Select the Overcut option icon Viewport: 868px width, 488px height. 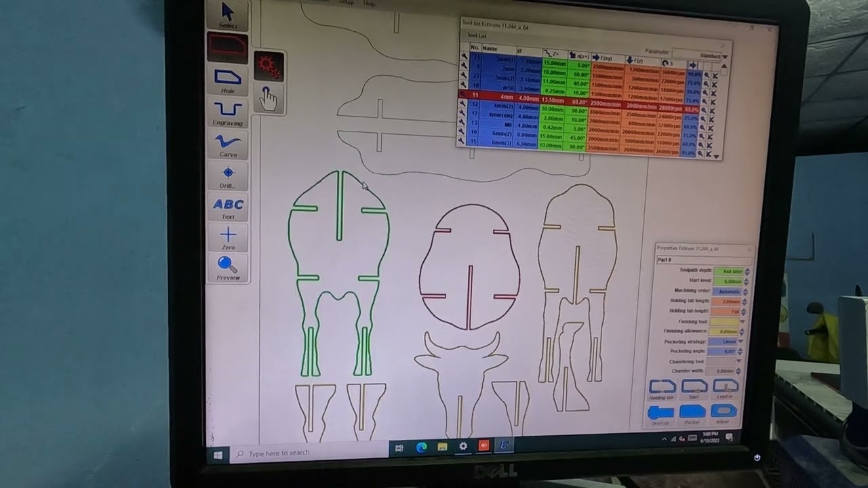click(660, 414)
